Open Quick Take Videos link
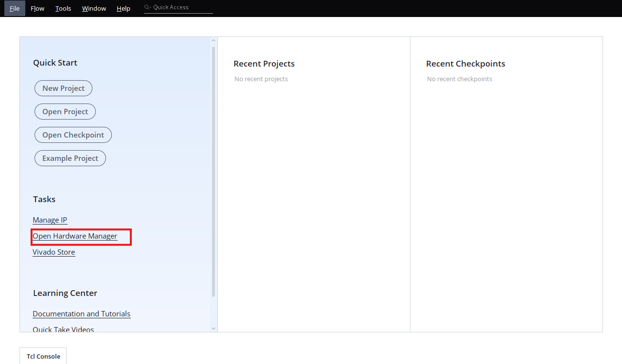The height and width of the screenshot is (364, 622). pyautogui.click(x=63, y=329)
